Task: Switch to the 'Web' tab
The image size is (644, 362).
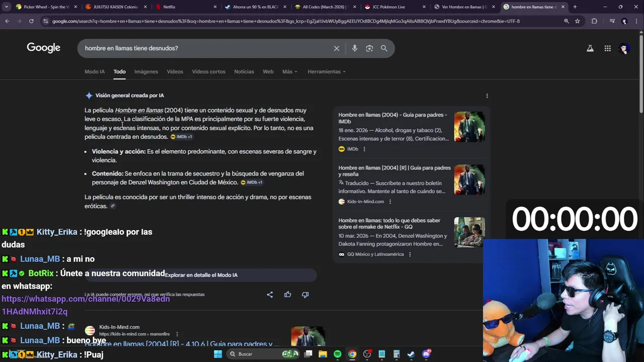Action: pos(268,71)
